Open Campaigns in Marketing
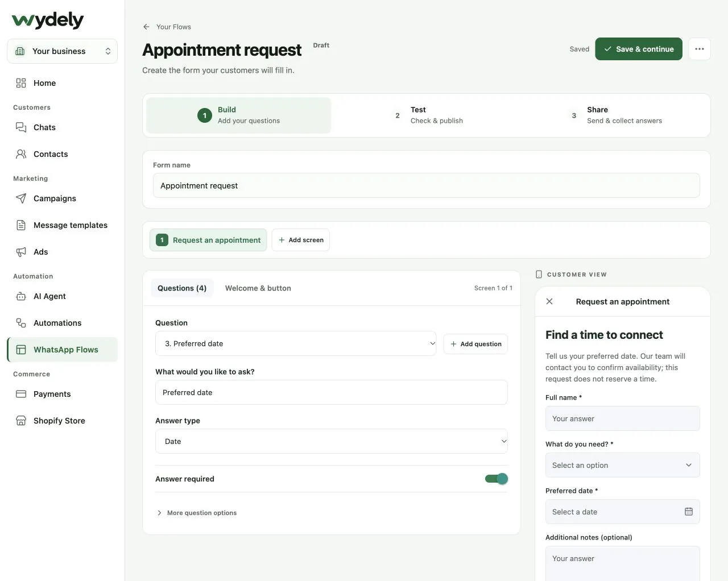Image resolution: width=728 pixels, height=581 pixels. pyautogui.click(x=63, y=198)
